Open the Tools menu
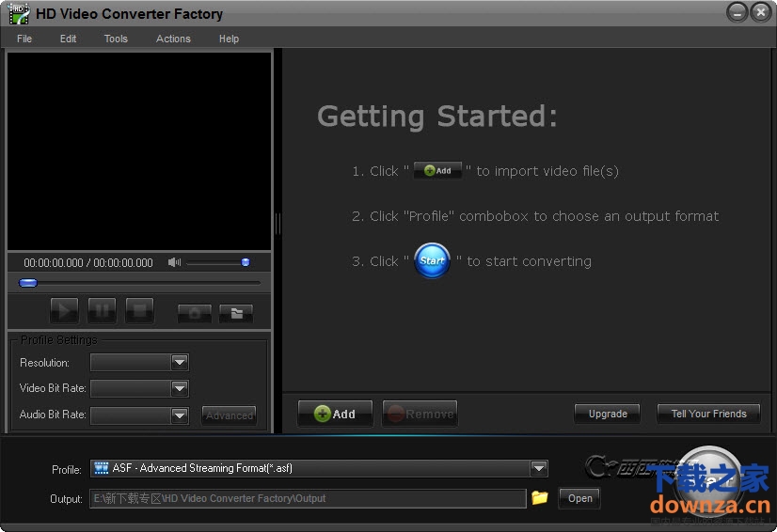The height and width of the screenshot is (532, 777). point(116,39)
